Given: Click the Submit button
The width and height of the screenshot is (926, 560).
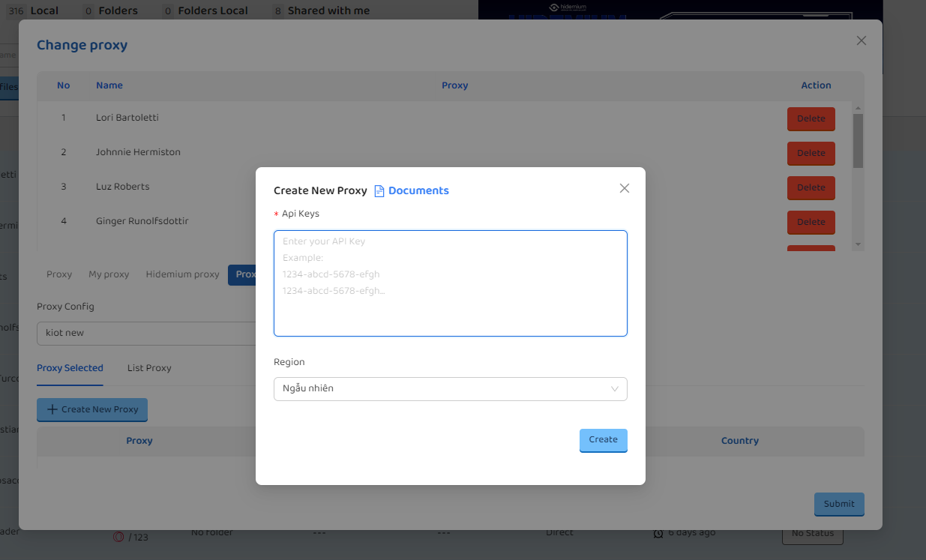Looking at the screenshot, I should click(838, 504).
